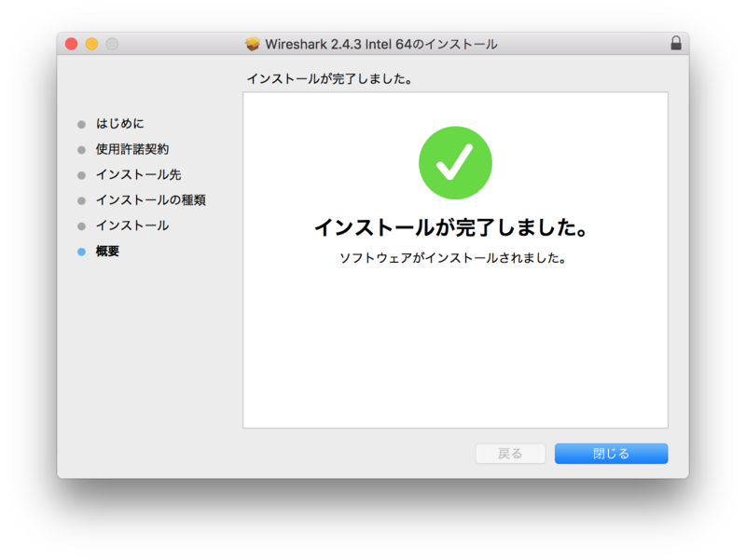Select the インストール step in sidebar
This screenshot has height=560, width=746.
[132, 225]
